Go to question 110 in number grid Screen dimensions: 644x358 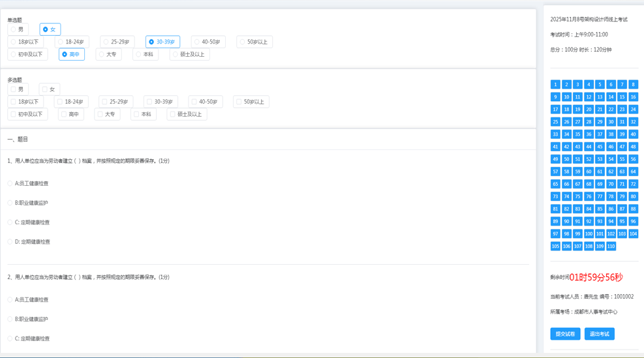click(x=611, y=246)
